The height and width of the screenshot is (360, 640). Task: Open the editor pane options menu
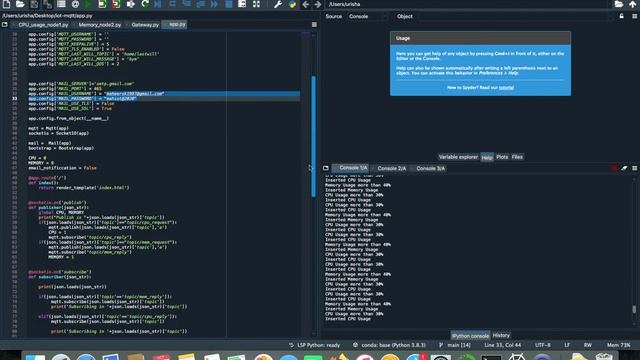point(314,24)
